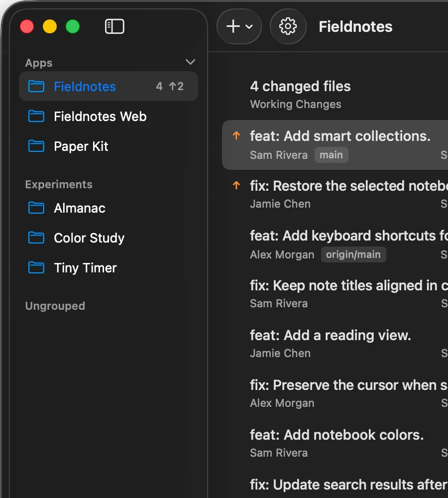The image size is (448, 498).
Task: Open the Tiny Timer repository
Action: 109,268
